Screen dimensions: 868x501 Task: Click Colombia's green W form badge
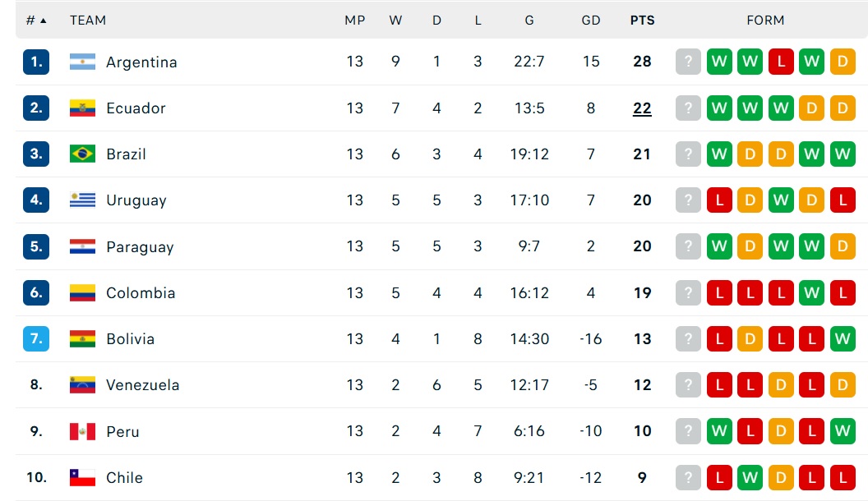pyautogui.click(x=811, y=292)
